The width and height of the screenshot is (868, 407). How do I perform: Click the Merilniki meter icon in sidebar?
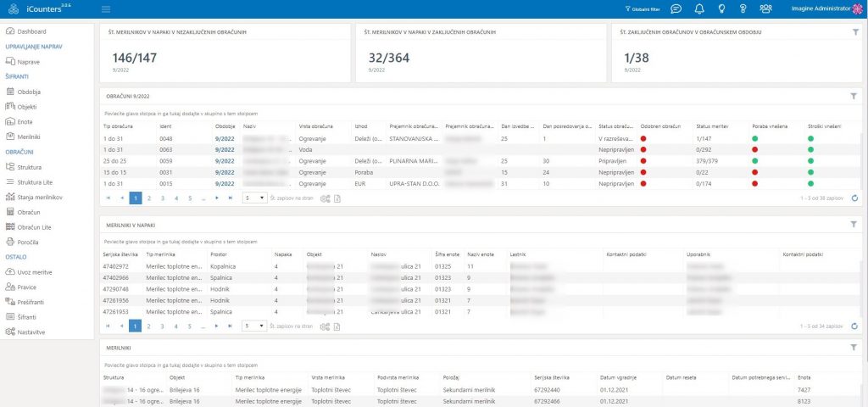coord(10,137)
